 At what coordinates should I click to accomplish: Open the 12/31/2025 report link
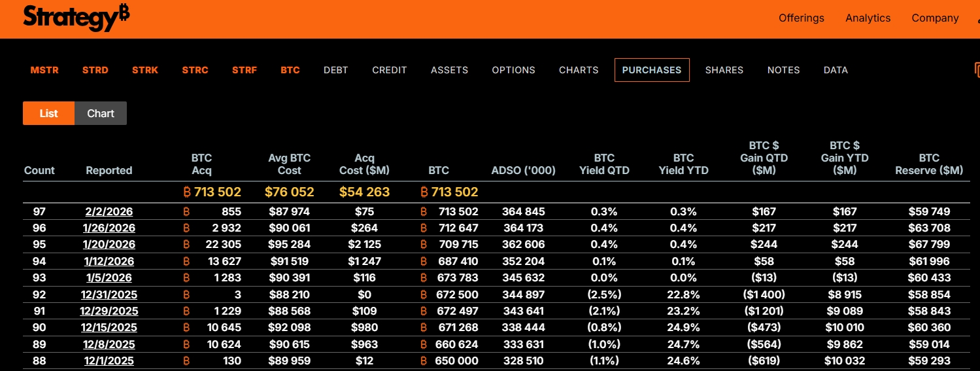click(x=109, y=294)
